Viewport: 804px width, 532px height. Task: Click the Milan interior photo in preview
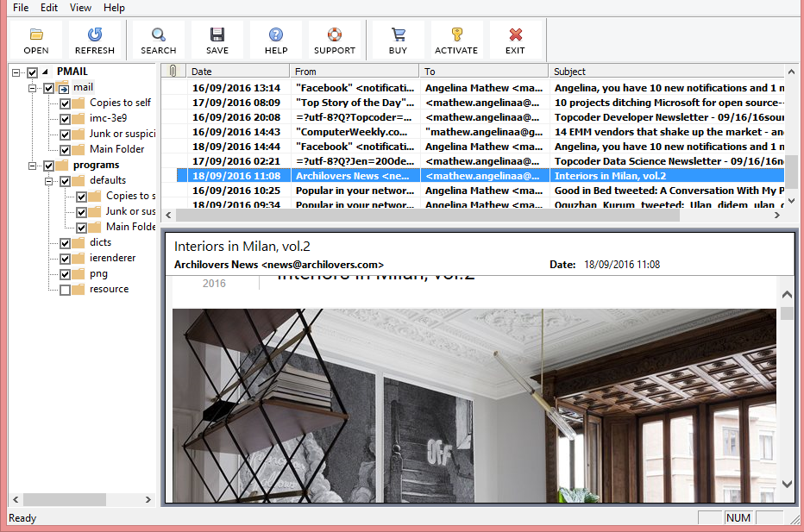pyautogui.click(x=474, y=405)
